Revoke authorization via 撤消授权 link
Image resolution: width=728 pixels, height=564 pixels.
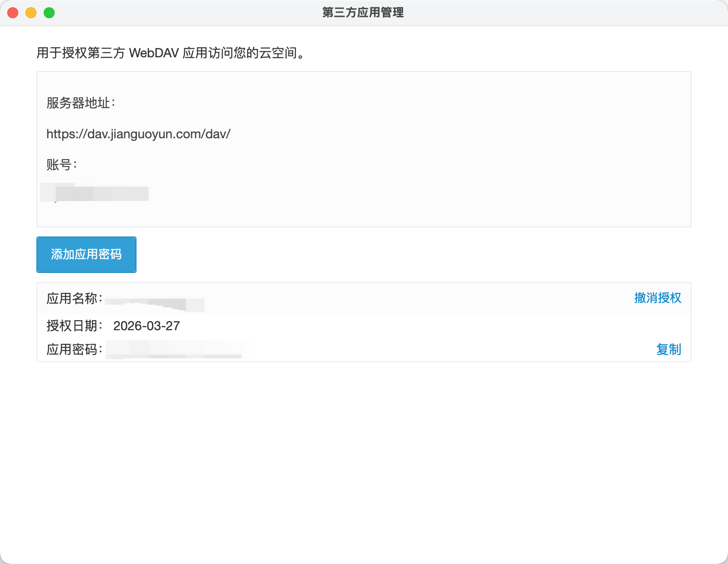click(x=657, y=298)
